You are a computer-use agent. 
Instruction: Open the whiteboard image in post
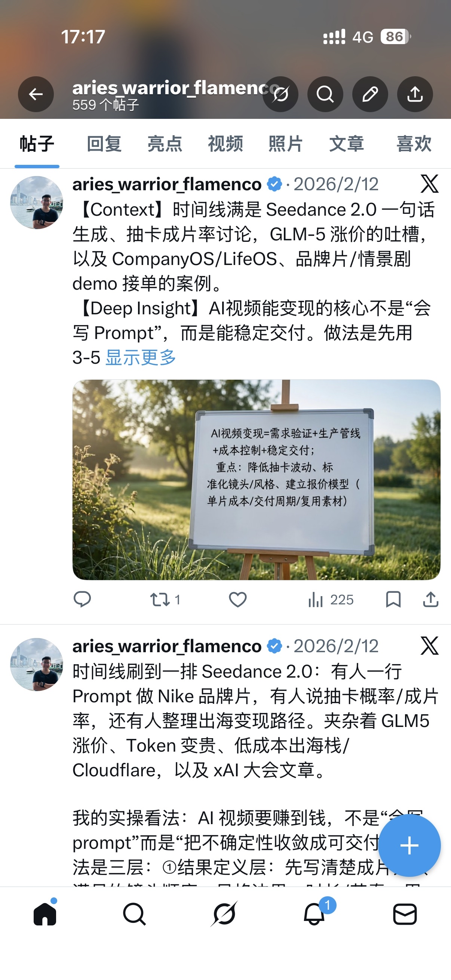257,480
